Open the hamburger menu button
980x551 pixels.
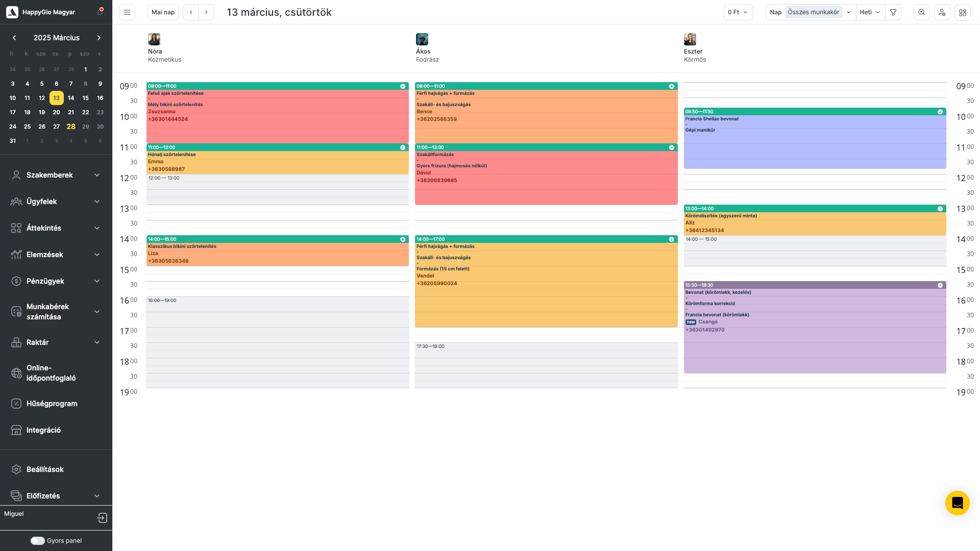pyautogui.click(x=127, y=12)
